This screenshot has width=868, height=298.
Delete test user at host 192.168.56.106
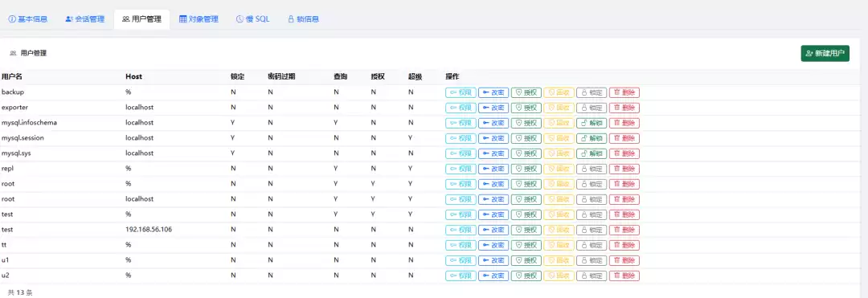click(624, 230)
